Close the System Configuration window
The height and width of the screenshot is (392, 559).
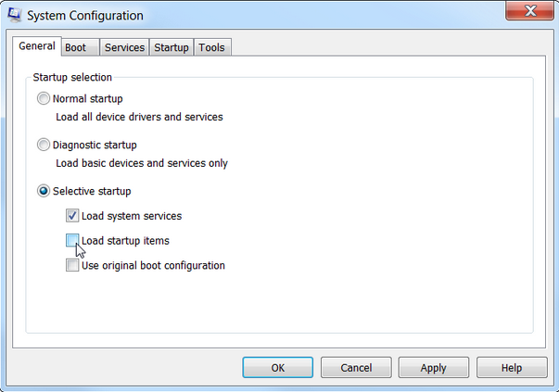pos(530,11)
